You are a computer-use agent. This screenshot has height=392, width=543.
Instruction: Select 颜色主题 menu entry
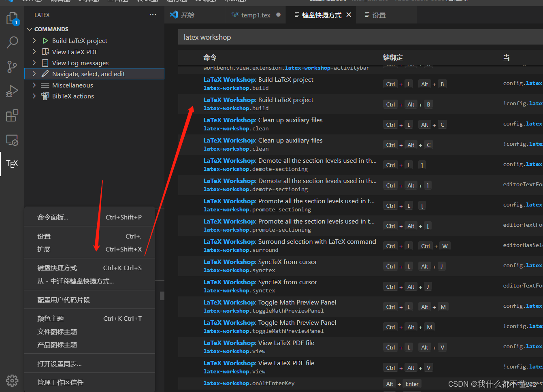click(x=89, y=319)
